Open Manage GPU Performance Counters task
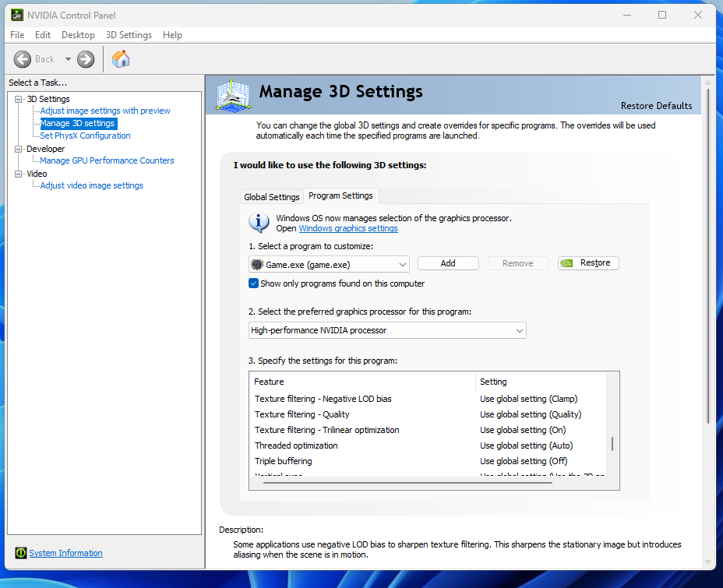This screenshot has width=723, height=588. point(107,160)
